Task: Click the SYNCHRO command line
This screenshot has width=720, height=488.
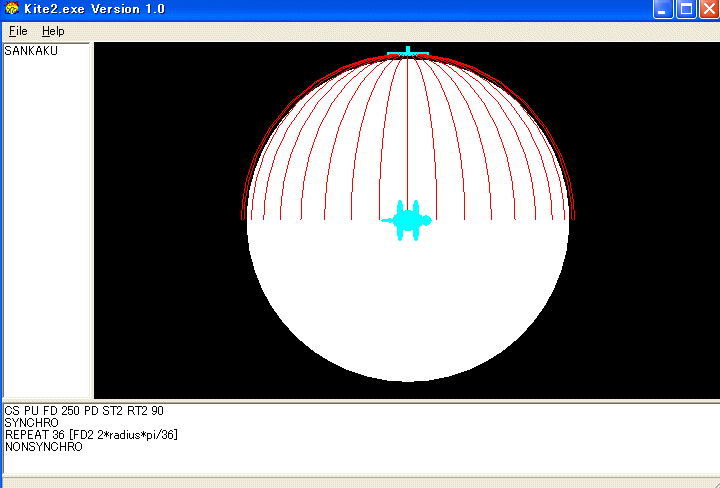Action: [x=32, y=422]
